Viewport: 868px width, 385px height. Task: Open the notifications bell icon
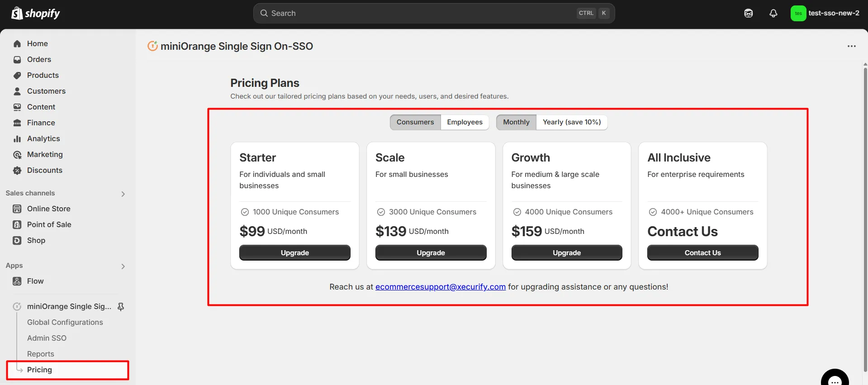(773, 13)
